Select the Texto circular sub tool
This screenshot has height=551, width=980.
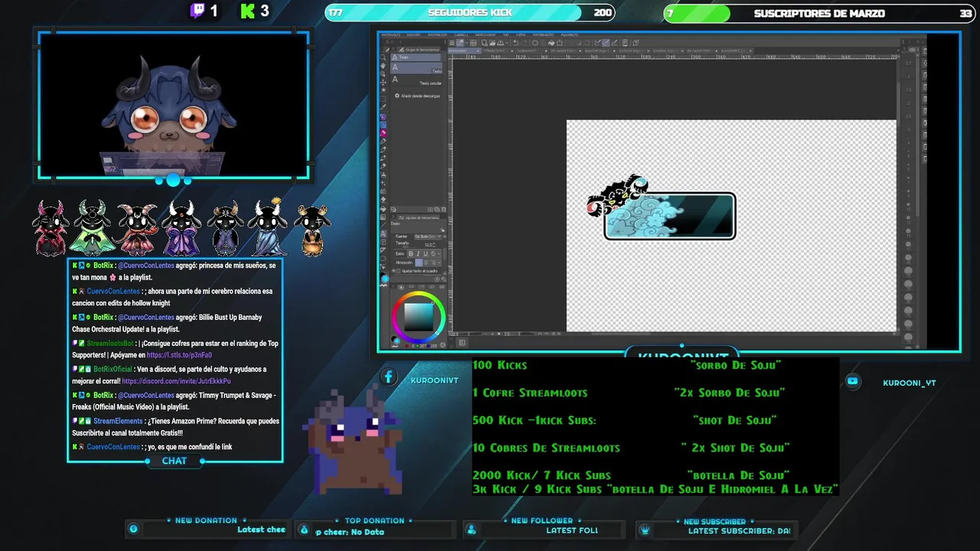point(416,80)
